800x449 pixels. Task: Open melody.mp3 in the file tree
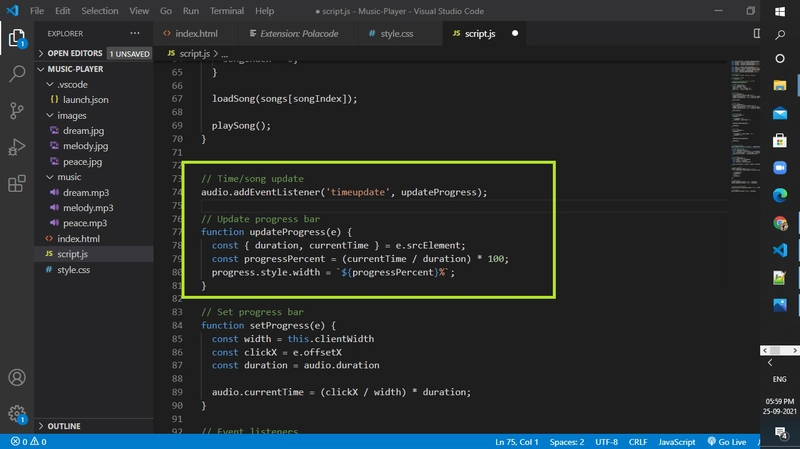point(86,208)
